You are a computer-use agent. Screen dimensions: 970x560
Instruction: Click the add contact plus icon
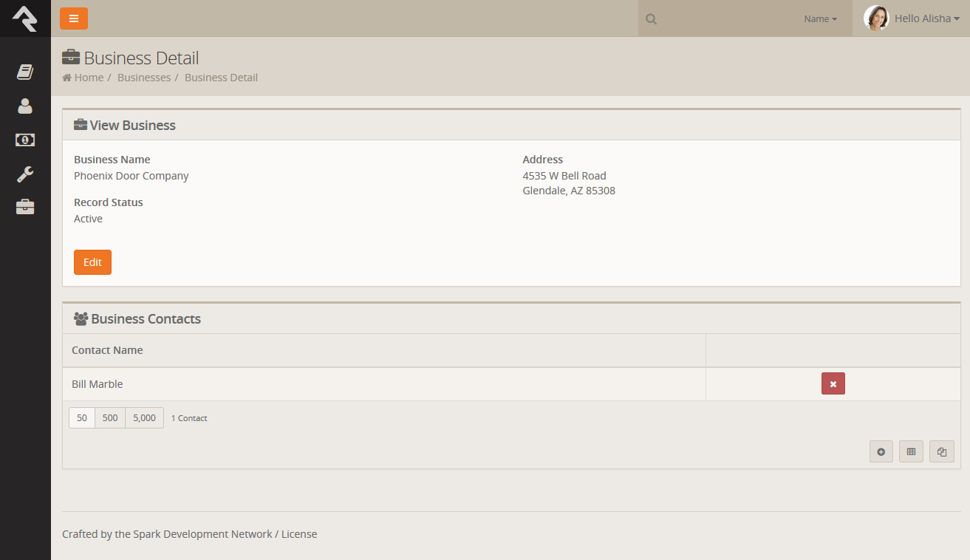(881, 451)
